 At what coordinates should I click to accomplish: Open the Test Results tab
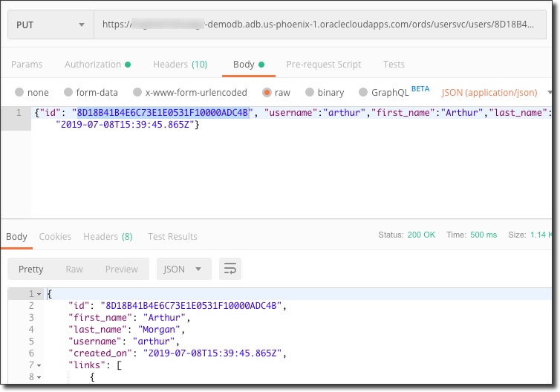172,236
